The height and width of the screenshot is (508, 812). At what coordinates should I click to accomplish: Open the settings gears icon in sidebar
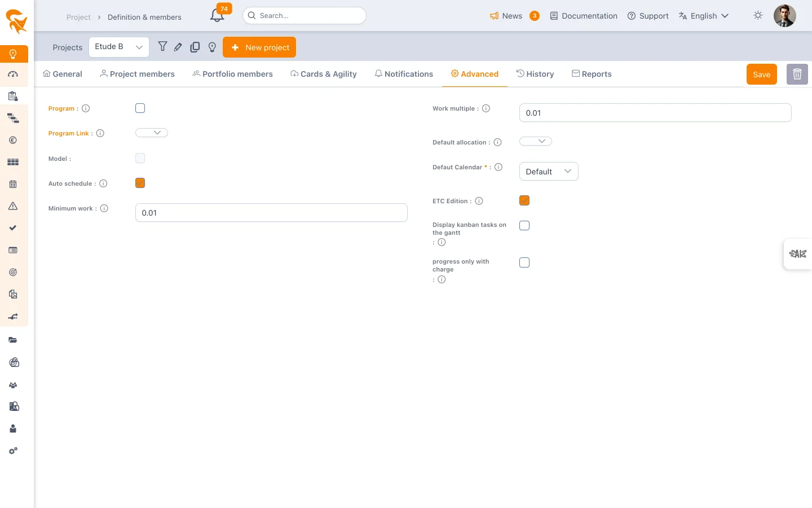[x=13, y=450]
